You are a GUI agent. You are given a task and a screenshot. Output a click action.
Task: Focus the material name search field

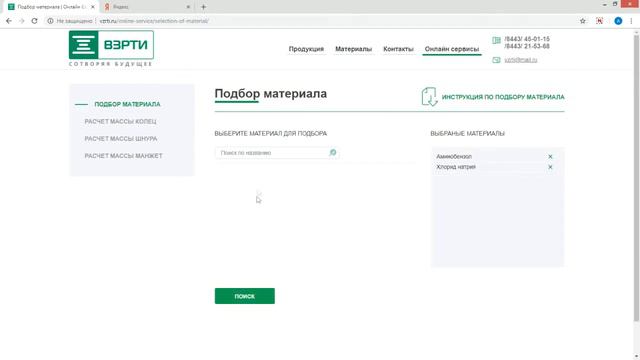(x=277, y=153)
